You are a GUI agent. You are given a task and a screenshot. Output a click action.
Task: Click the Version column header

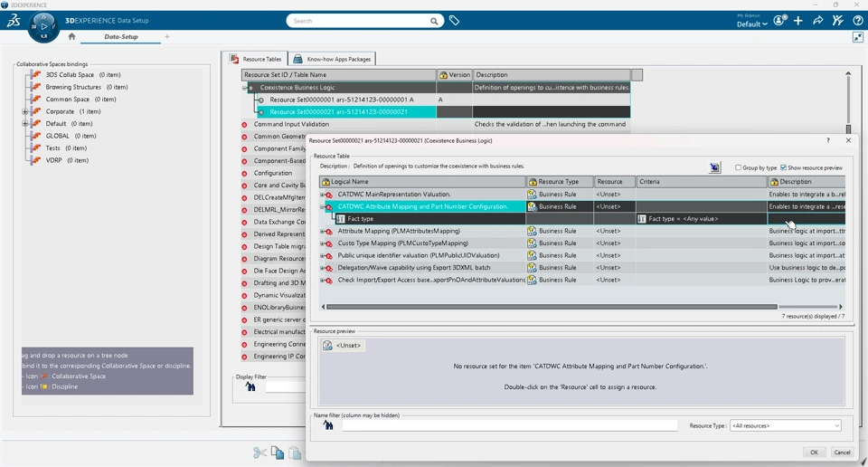pos(455,75)
